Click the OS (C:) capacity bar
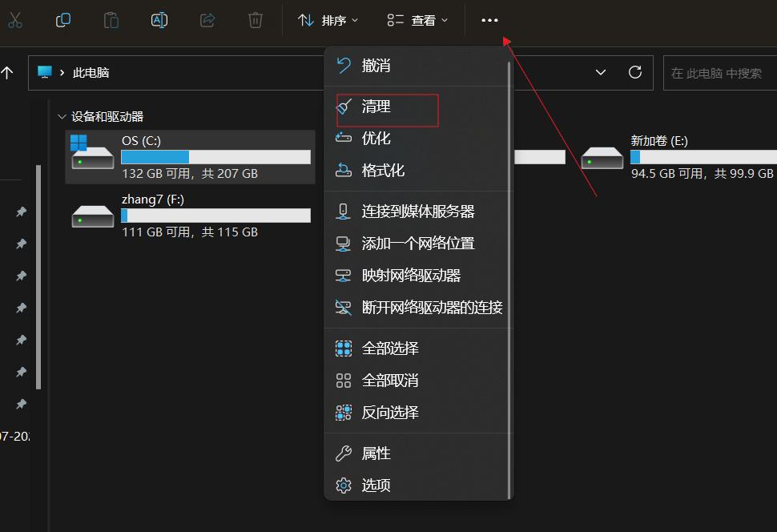777x532 pixels. tap(215, 156)
